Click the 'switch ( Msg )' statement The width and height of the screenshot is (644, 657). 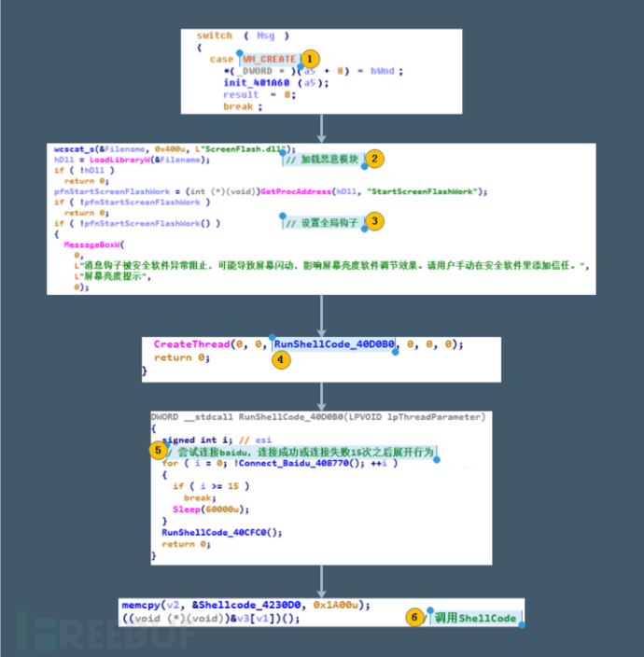pos(243,35)
